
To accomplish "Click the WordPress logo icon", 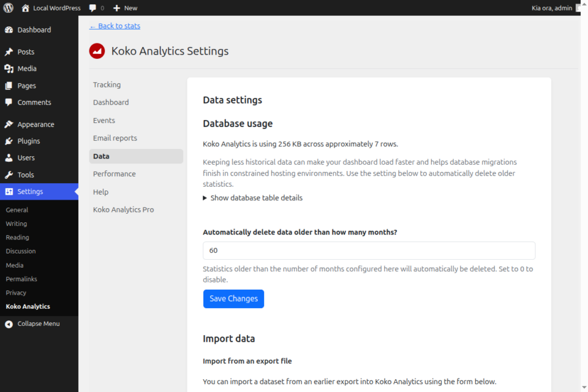I will click(x=8, y=8).
